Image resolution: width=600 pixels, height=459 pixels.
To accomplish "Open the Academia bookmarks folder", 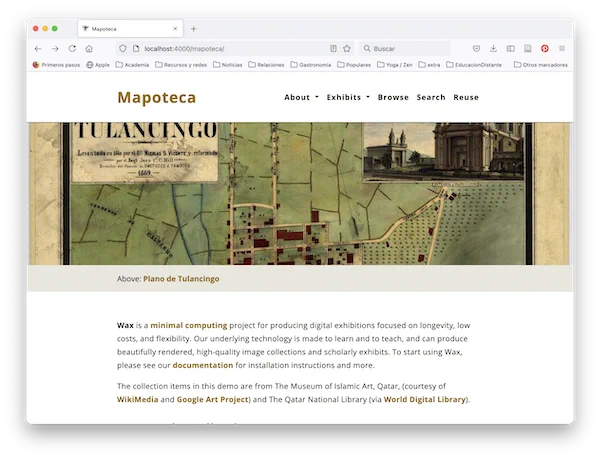I will tap(132, 65).
